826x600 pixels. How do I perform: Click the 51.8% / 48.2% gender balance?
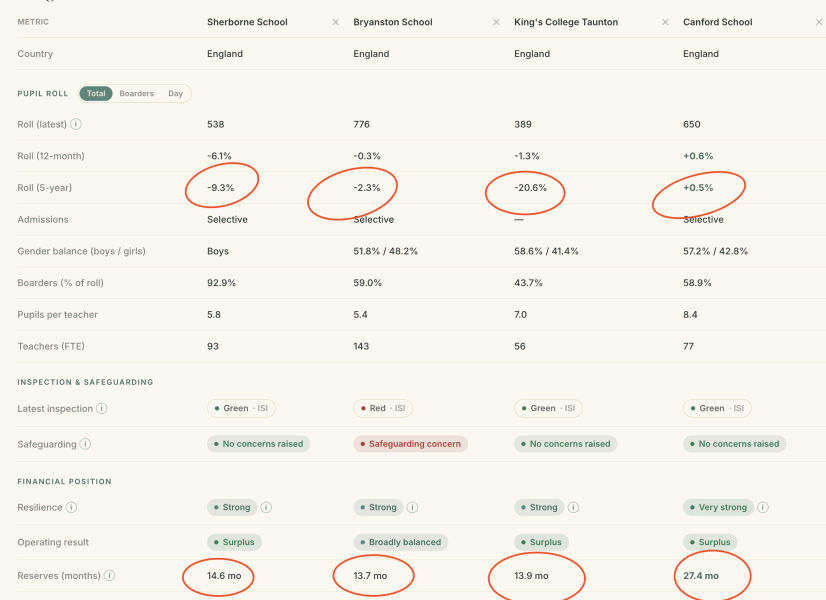click(x=386, y=251)
